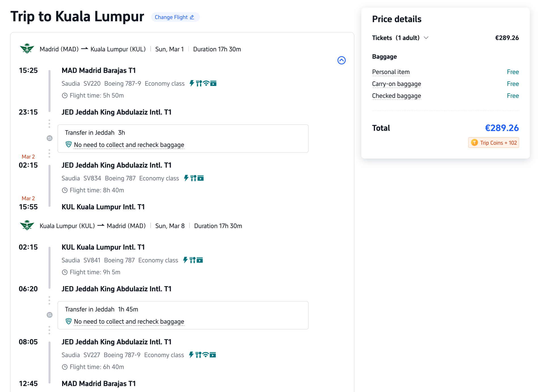Click the Trip Coins + 102 badge
Viewport: 544px width, 392px height.
click(494, 143)
